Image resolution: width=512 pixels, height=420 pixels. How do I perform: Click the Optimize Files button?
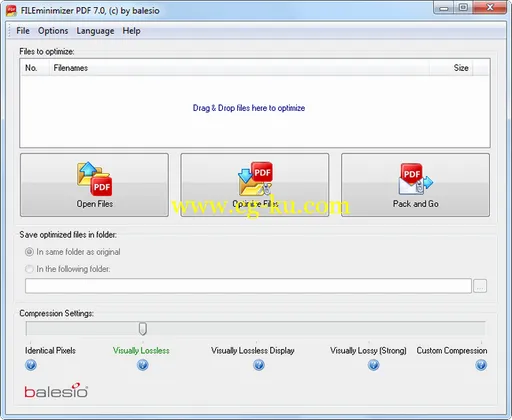click(255, 185)
